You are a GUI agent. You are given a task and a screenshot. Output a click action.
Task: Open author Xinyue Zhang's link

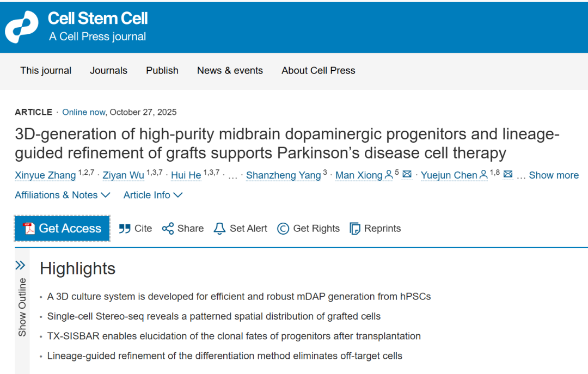pyautogui.click(x=45, y=175)
